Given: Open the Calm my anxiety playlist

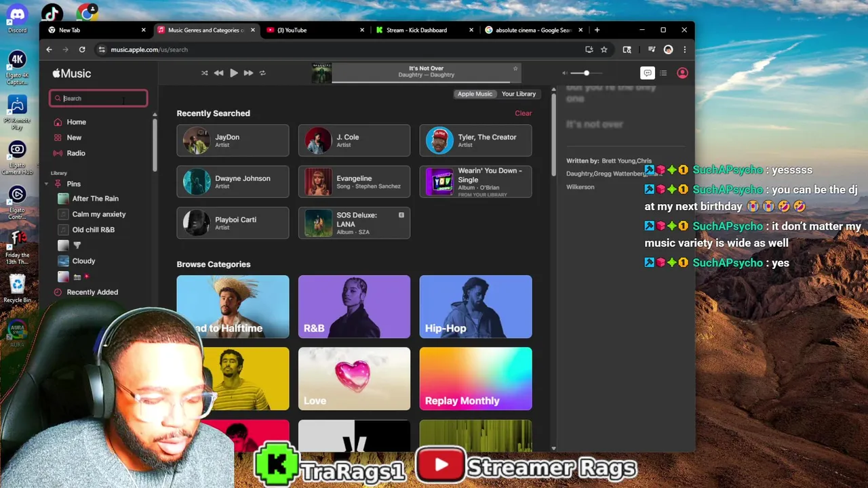Looking at the screenshot, I should point(98,214).
